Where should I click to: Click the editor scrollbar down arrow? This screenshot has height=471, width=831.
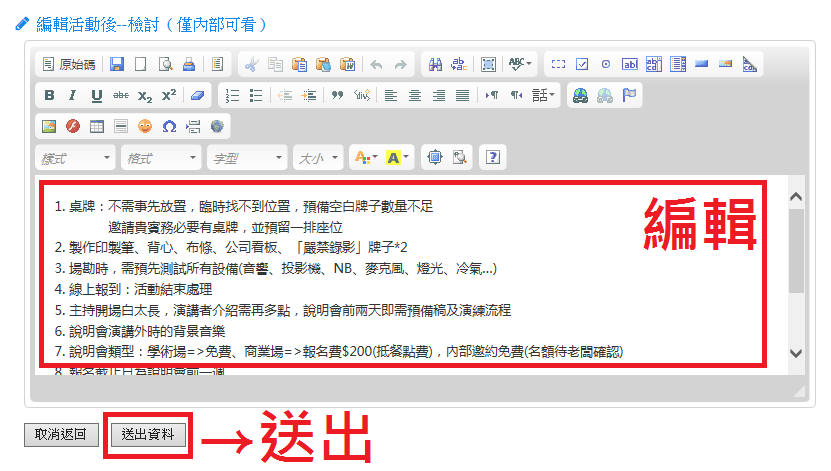point(796,353)
